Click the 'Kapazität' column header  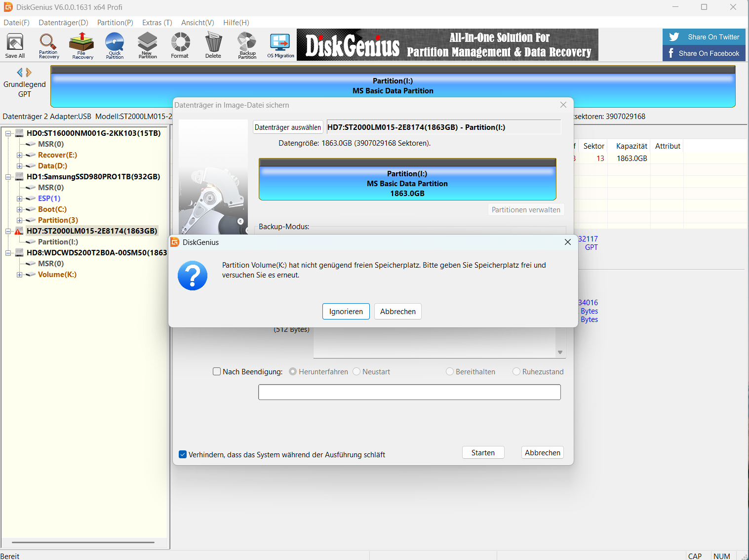631,146
